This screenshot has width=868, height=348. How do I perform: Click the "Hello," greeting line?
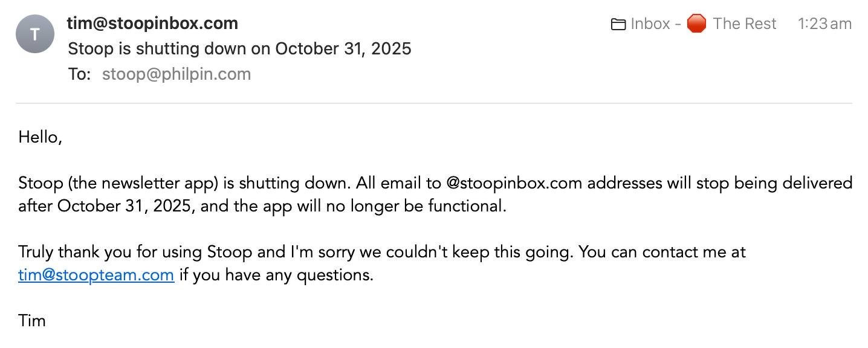(x=40, y=137)
